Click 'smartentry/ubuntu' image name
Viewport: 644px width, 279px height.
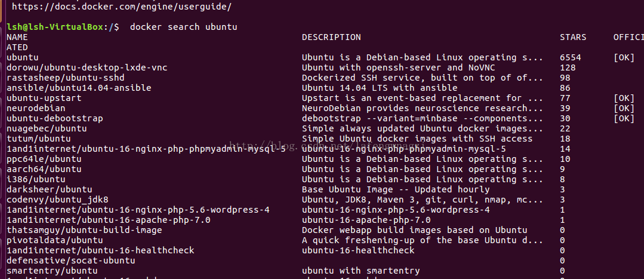52,271
